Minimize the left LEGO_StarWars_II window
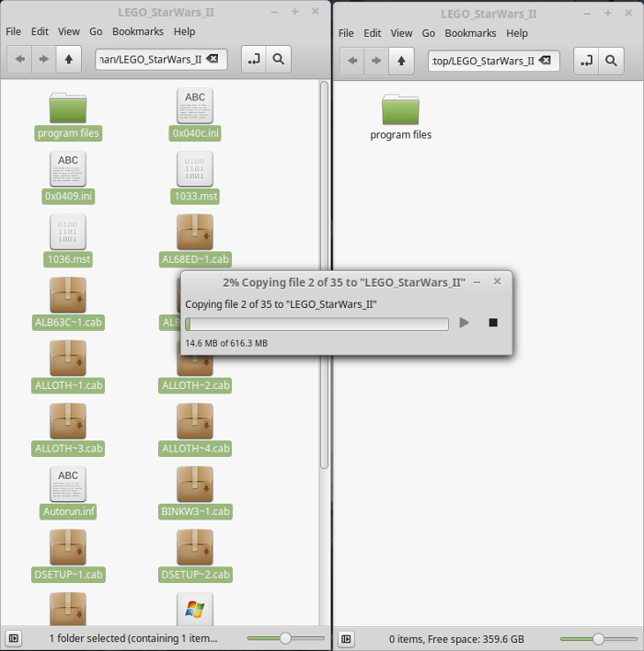The height and width of the screenshot is (651, 644). 274,12
